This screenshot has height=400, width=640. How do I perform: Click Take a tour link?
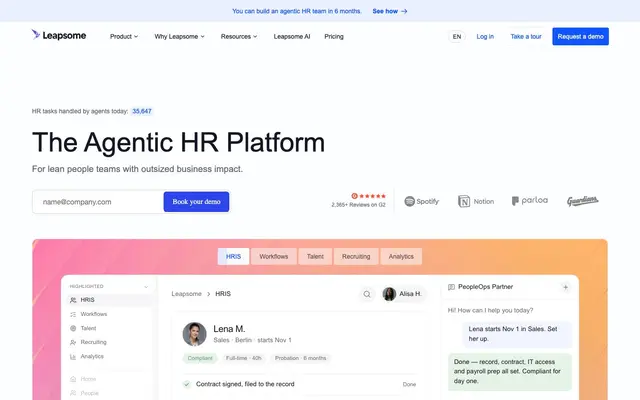526,36
